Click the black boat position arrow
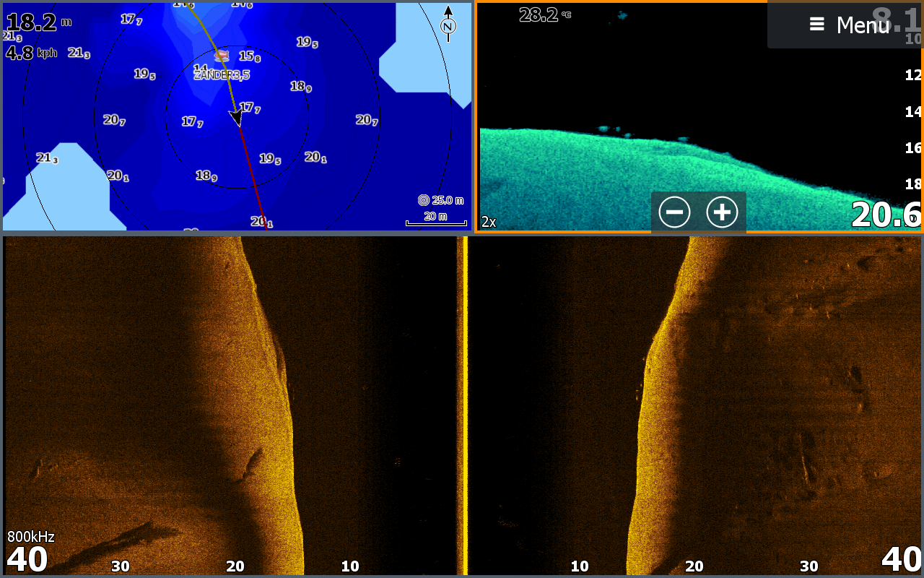 [235, 117]
